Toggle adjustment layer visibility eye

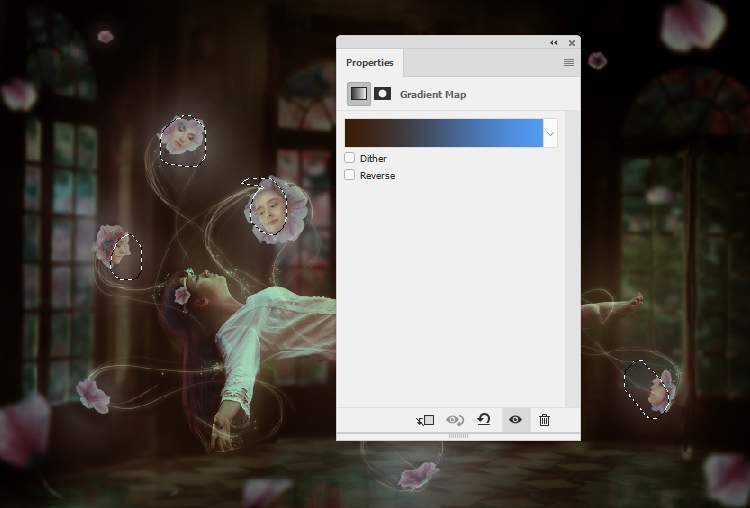515,420
